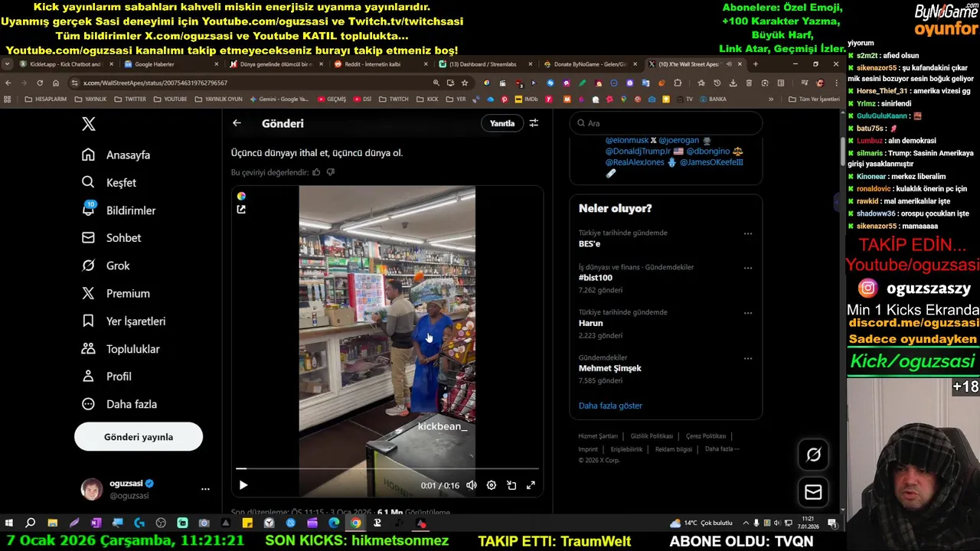Go to Chrome home page button
This screenshot has height=551, width=980.
56,83
